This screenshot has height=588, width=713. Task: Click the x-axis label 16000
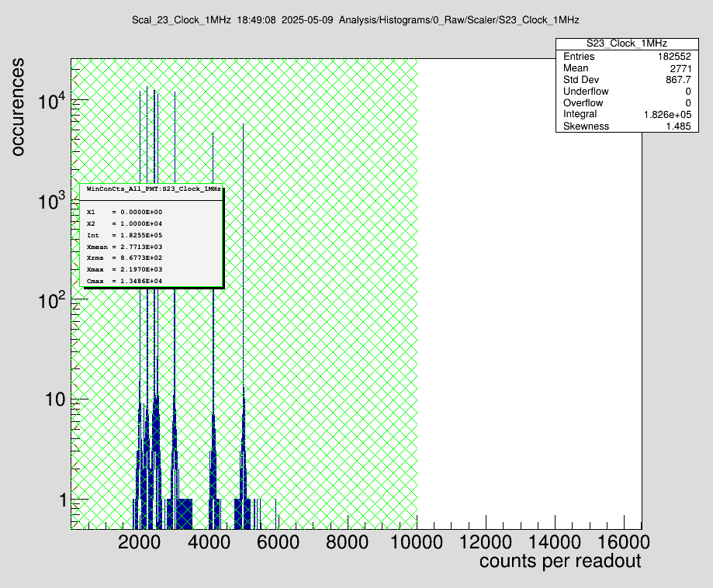624,542
